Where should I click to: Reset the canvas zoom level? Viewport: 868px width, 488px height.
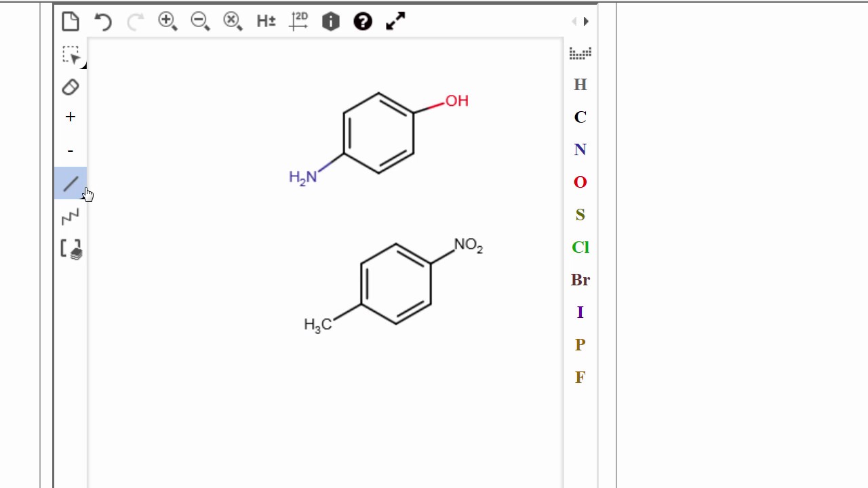pos(233,21)
